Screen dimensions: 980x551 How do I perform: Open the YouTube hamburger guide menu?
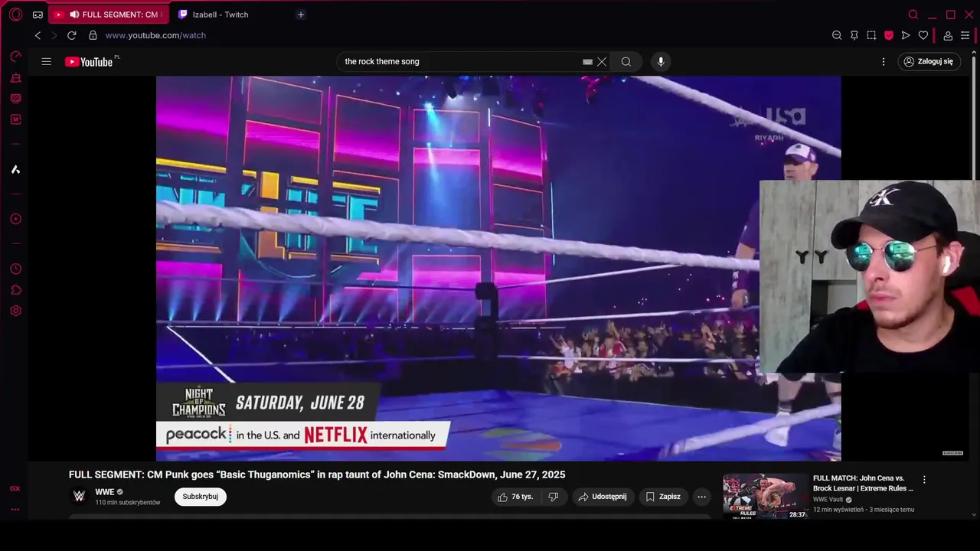point(47,61)
